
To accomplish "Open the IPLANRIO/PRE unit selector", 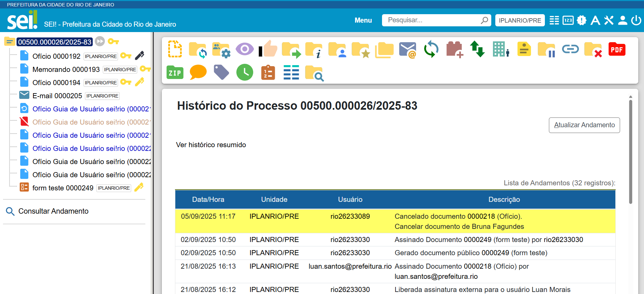I will point(520,20).
